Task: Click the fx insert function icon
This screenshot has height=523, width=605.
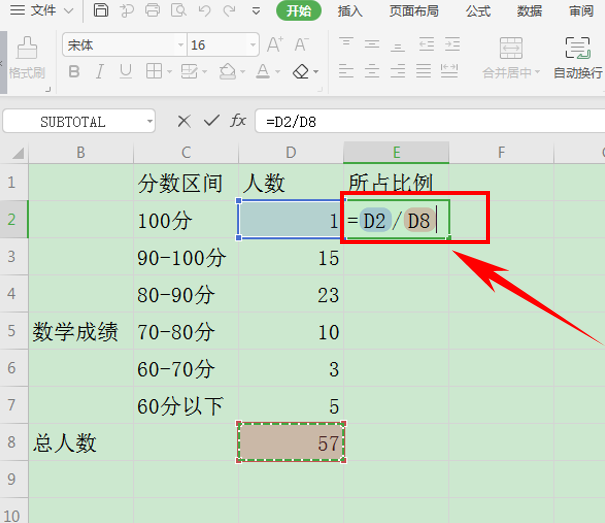Action: pos(238,120)
